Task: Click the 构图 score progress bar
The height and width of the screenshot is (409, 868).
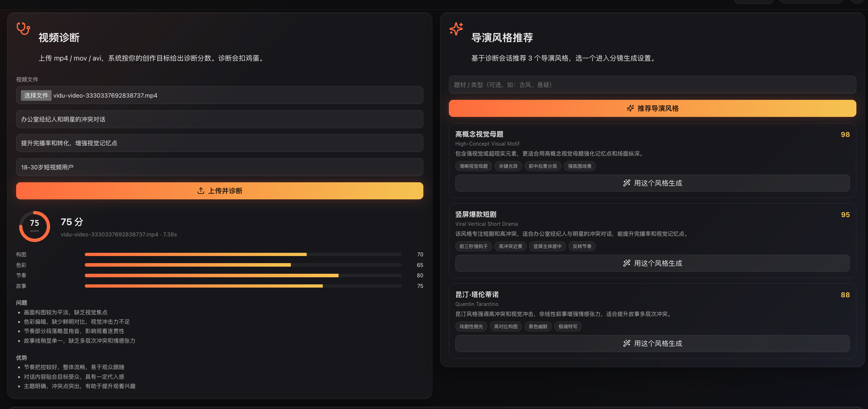Action: coord(243,254)
